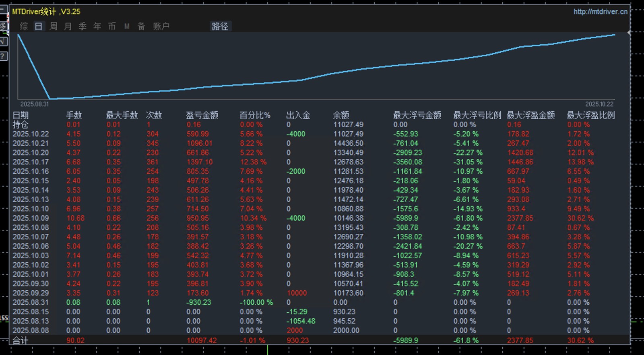Click the 出入金 column header
The image size is (644, 355).
pyautogui.click(x=298, y=116)
